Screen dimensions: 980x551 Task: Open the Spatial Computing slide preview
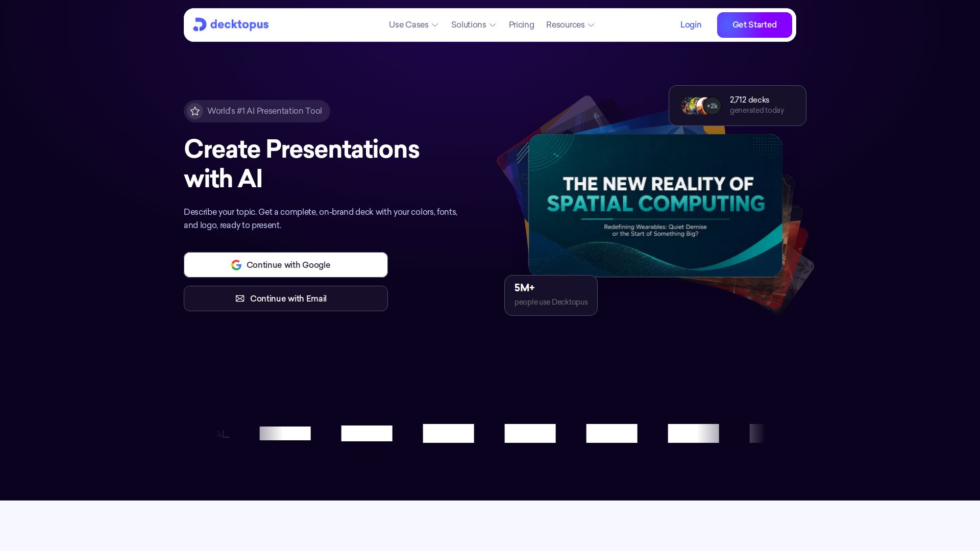pyautogui.click(x=655, y=206)
